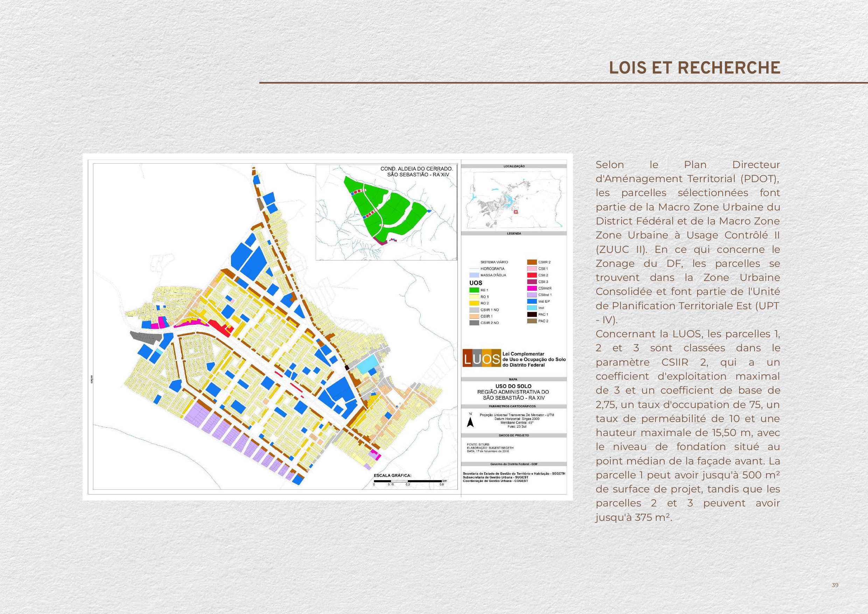Image resolution: width=868 pixels, height=614 pixels.
Task: Click the graphic scale bar
Action: [407, 481]
